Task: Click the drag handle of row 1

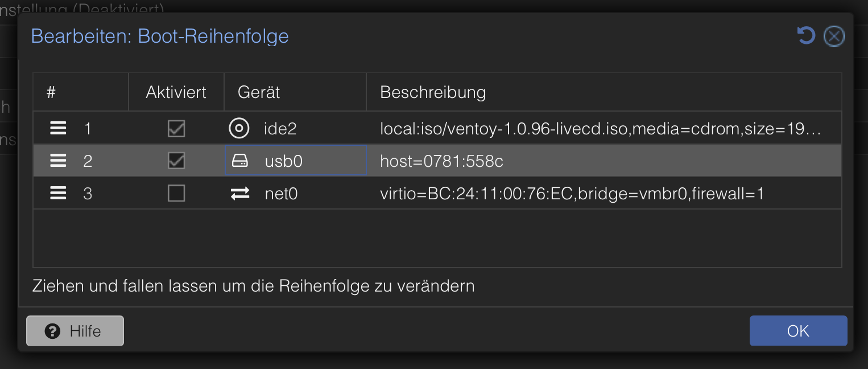Action: point(58,129)
